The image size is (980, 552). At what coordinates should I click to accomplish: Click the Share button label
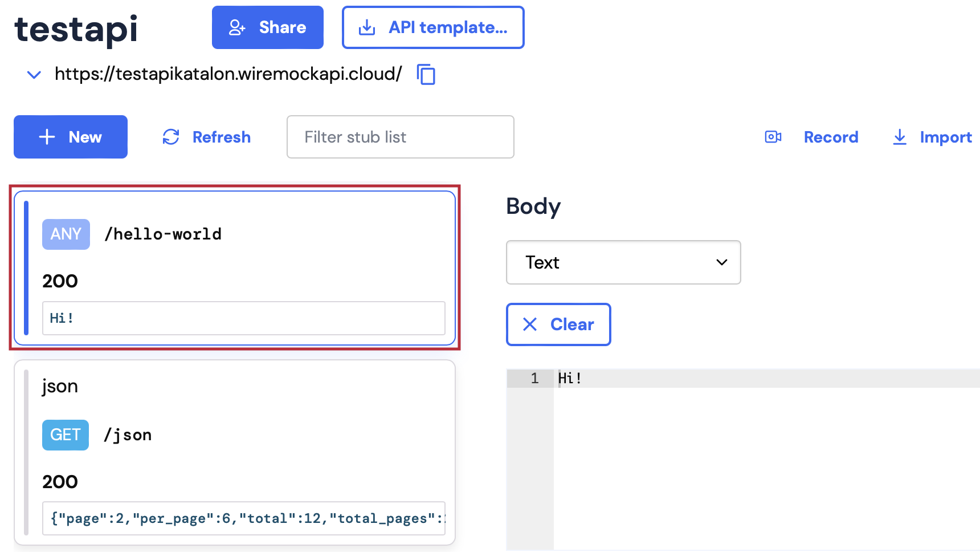(x=283, y=27)
